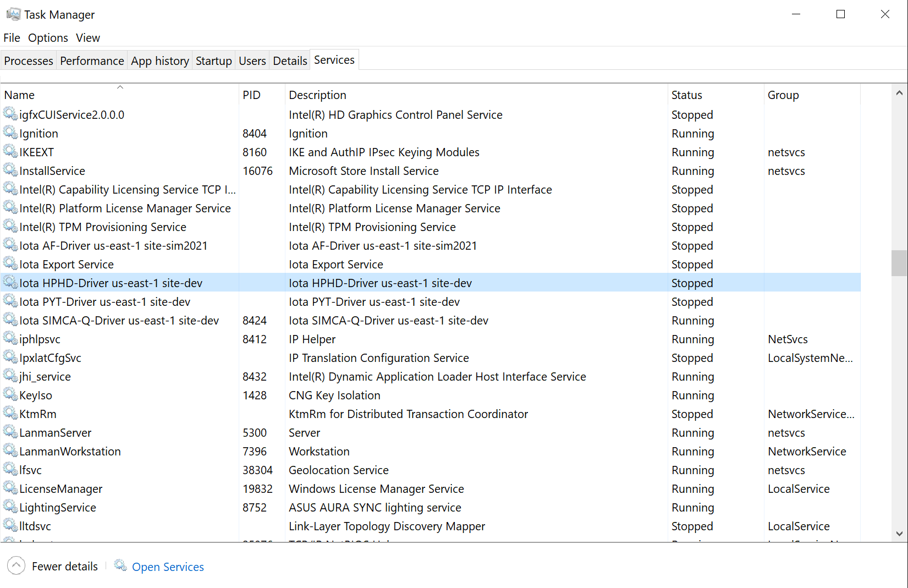
Task: Click icon of Intel(R) Capability Licensing Service row
Action: 10,189
